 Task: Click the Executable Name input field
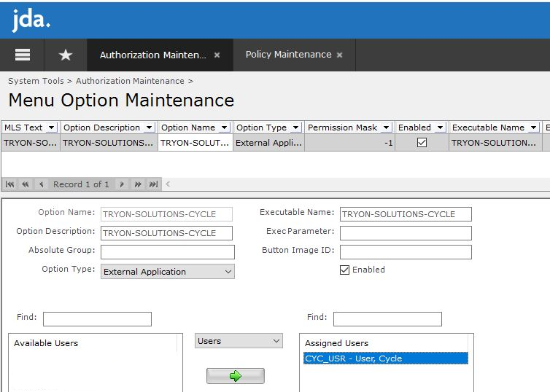click(x=406, y=214)
